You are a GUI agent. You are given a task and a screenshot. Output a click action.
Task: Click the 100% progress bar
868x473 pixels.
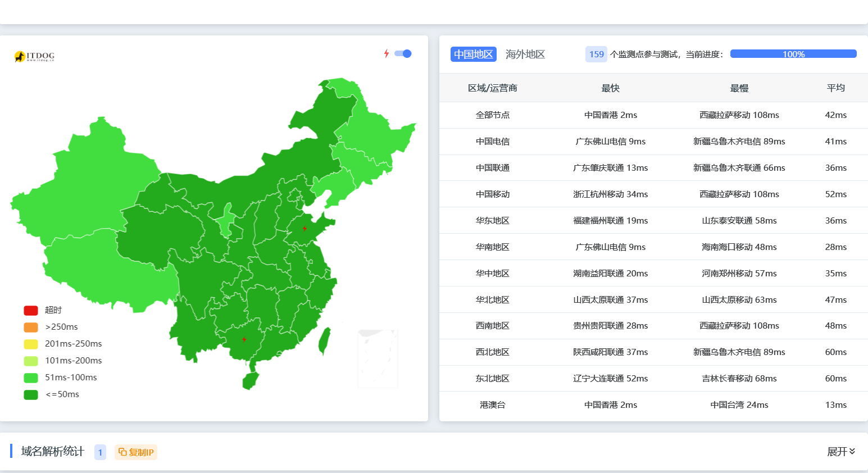point(793,54)
